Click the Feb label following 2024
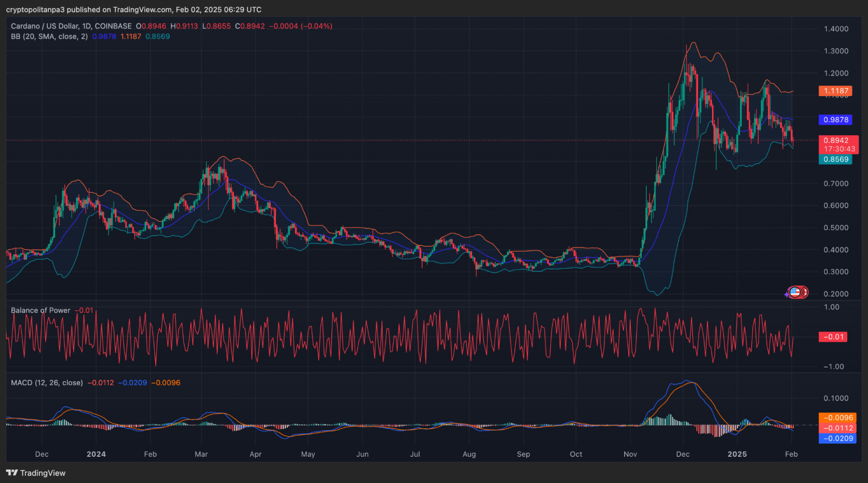Viewport: 868px width, 483px height. pyautogui.click(x=151, y=455)
